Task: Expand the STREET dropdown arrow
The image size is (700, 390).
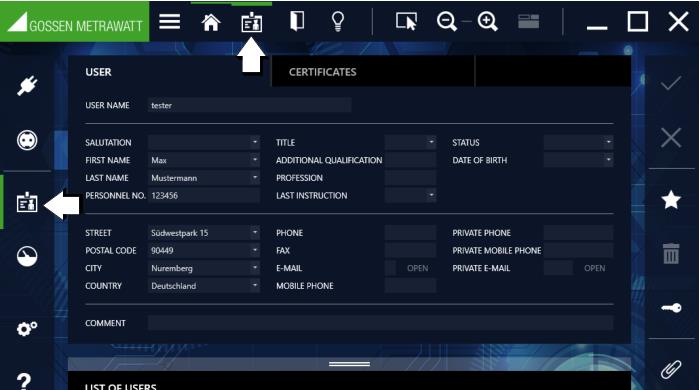Action: click(x=255, y=232)
